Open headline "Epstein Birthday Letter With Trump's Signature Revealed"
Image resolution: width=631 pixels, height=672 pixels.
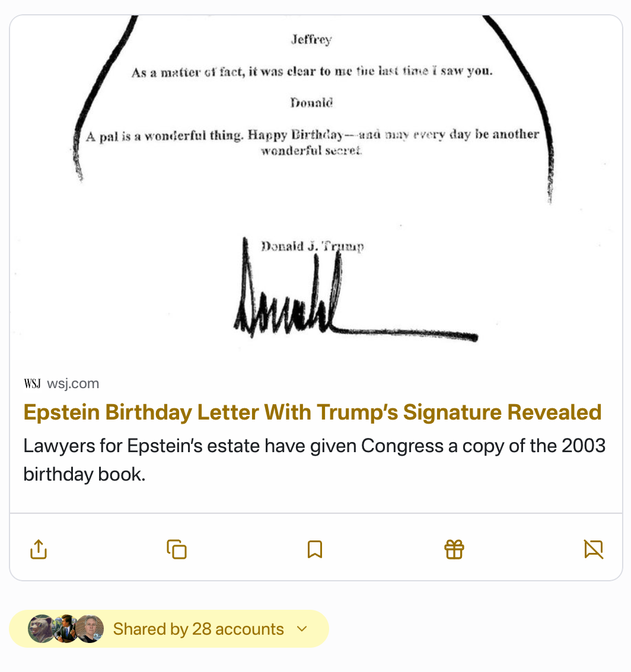coord(313,412)
